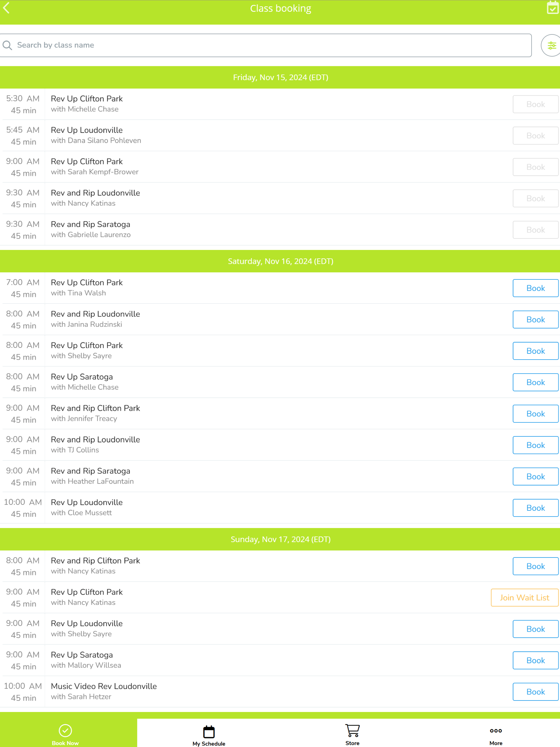560x747 pixels.
Task: Tap the back arrow icon
Action: [7, 8]
